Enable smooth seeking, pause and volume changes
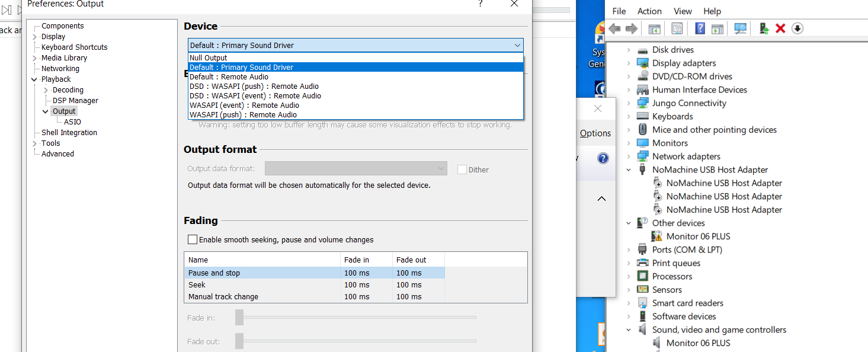The image size is (868, 352). coord(193,240)
